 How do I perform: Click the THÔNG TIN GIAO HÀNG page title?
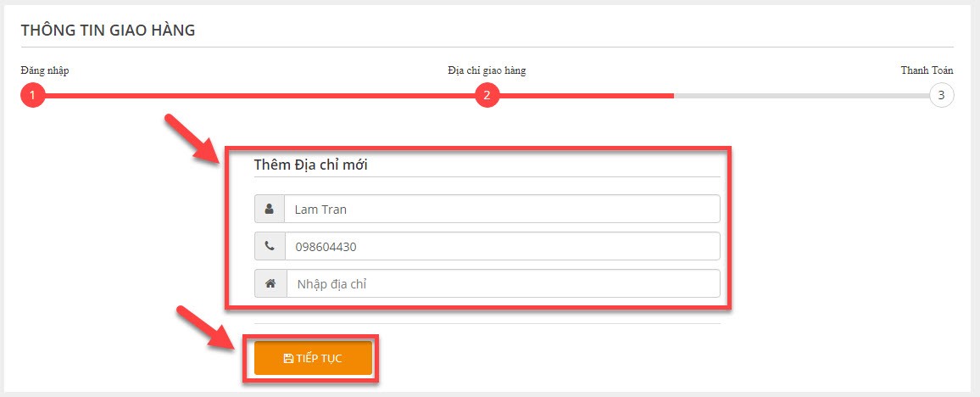pyautogui.click(x=109, y=30)
